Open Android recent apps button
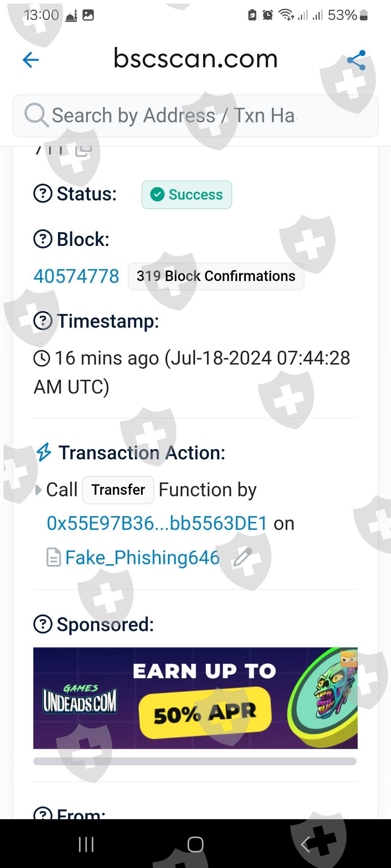The height and width of the screenshot is (868, 391). pos(86,844)
